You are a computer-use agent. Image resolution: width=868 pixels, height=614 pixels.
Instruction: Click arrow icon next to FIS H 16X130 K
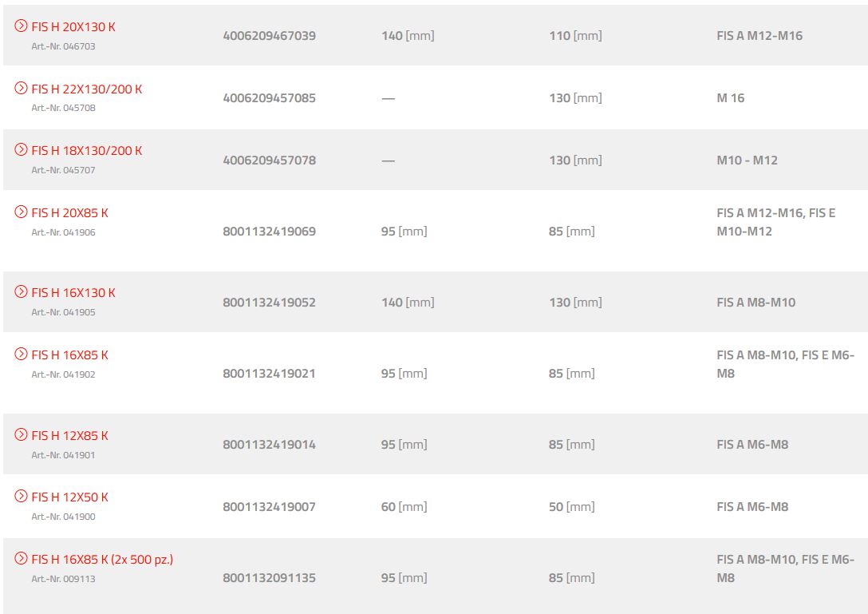tap(22, 292)
